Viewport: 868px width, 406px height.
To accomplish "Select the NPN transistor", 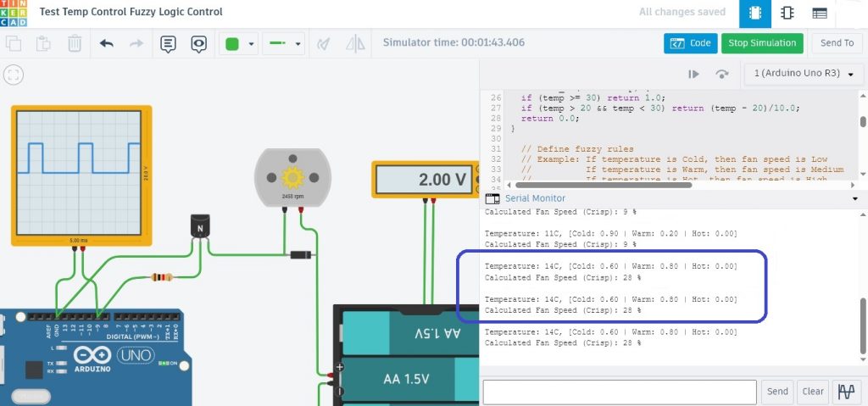I will click(200, 226).
